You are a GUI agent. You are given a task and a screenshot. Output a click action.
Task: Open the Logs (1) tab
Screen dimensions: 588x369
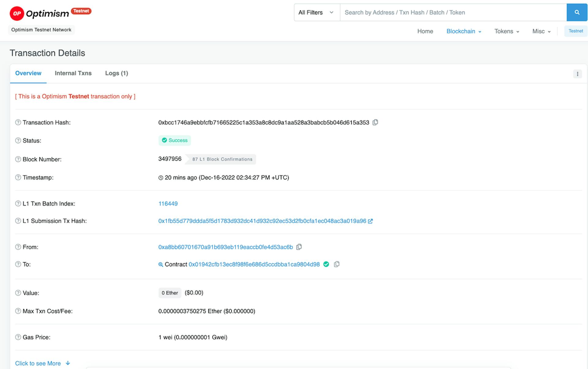pyautogui.click(x=116, y=73)
